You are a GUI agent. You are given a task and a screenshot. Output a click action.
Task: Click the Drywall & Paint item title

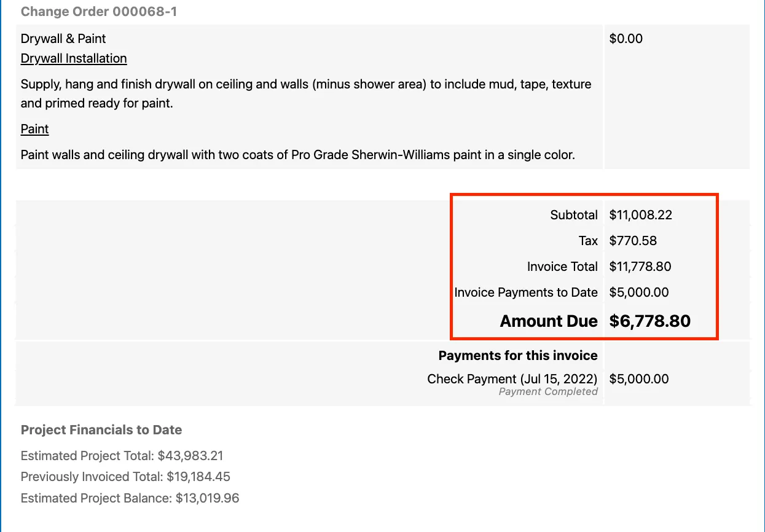tap(63, 39)
